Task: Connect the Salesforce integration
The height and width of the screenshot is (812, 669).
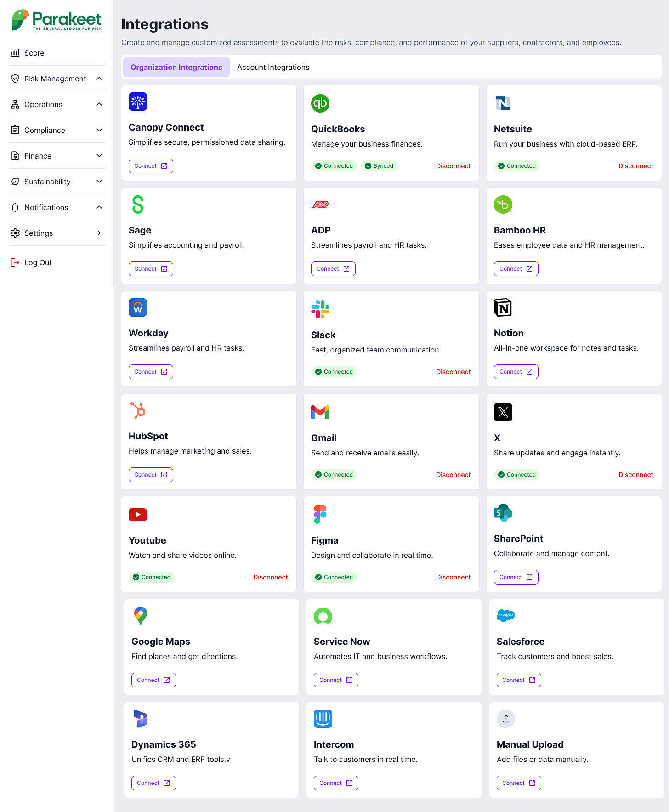Action: (519, 680)
